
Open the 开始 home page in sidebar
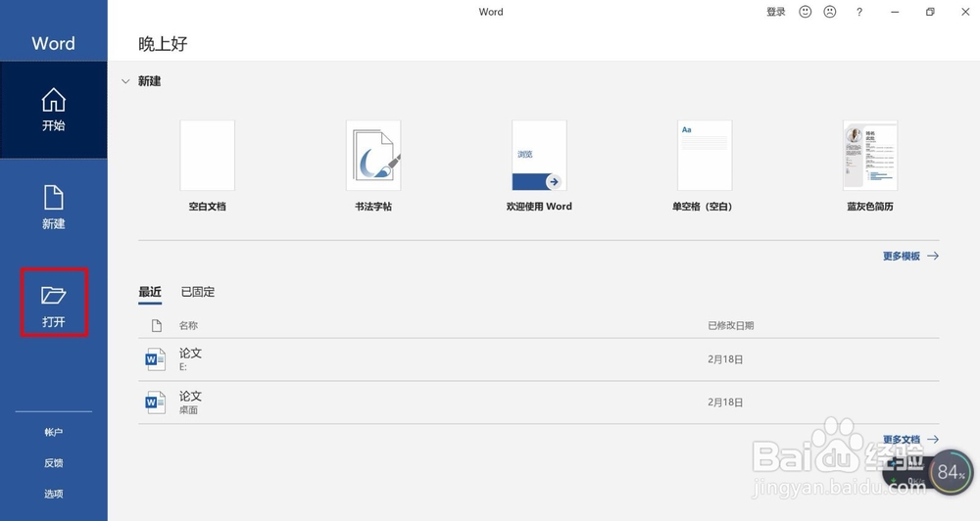pyautogui.click(x=53, y=110)
